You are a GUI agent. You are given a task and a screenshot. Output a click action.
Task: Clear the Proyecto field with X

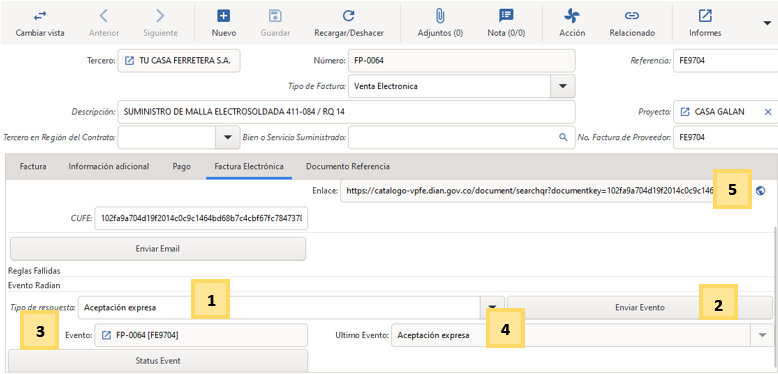tap(768, 112)
